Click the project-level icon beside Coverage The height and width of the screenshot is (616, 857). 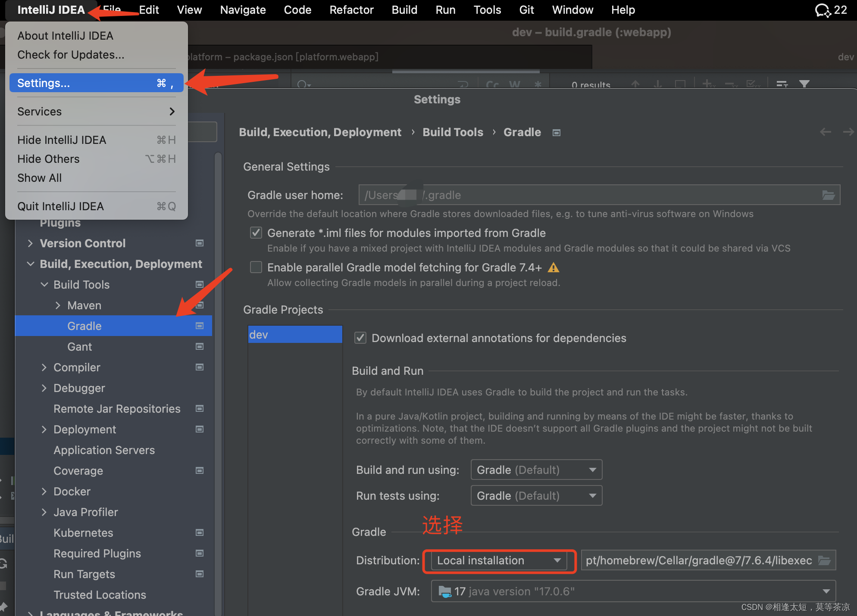(x=200, y=471)
